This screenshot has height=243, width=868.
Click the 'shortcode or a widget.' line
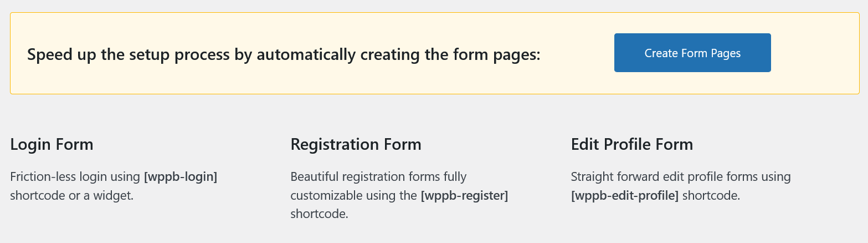(72, 195)
